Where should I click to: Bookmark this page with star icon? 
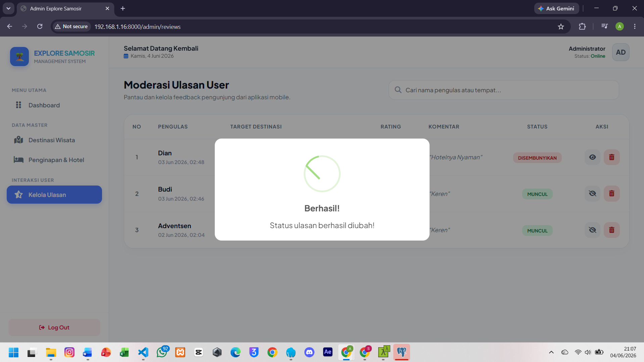pyautogui.click(x=561, y=27)
